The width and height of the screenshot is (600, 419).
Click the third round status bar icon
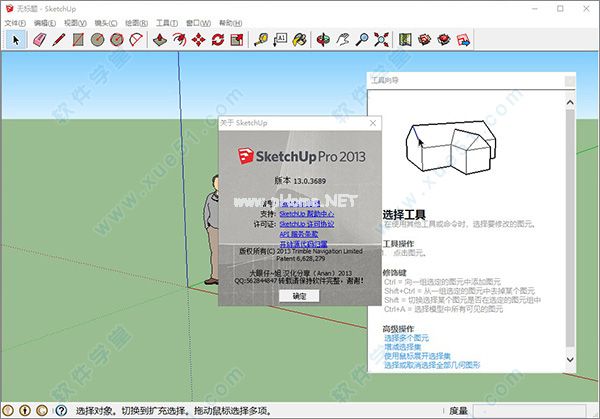click(x=42, y=411)
